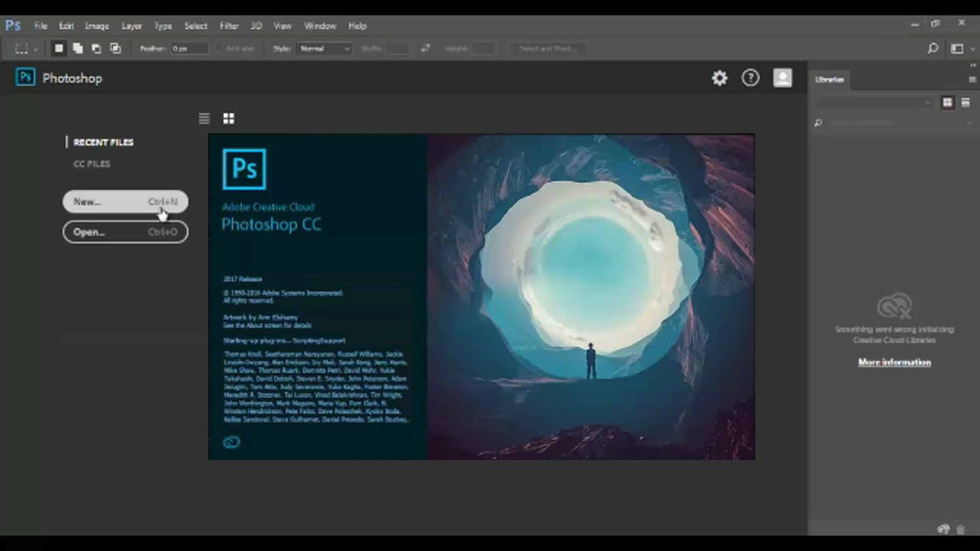Screen dimensions: 980x551
Task: Open start screen settings gear
Action: 720,78
